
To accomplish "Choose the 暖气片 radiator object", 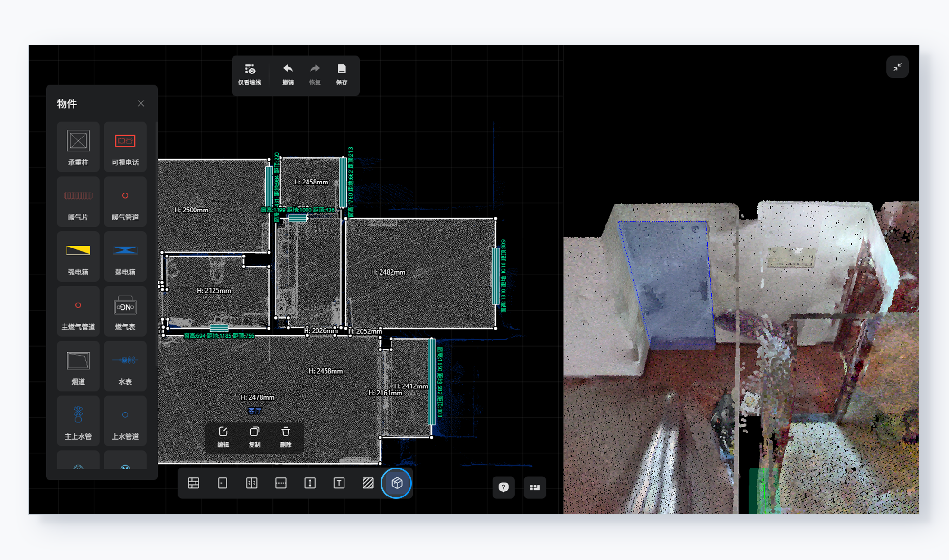I will tap(78, 202).
